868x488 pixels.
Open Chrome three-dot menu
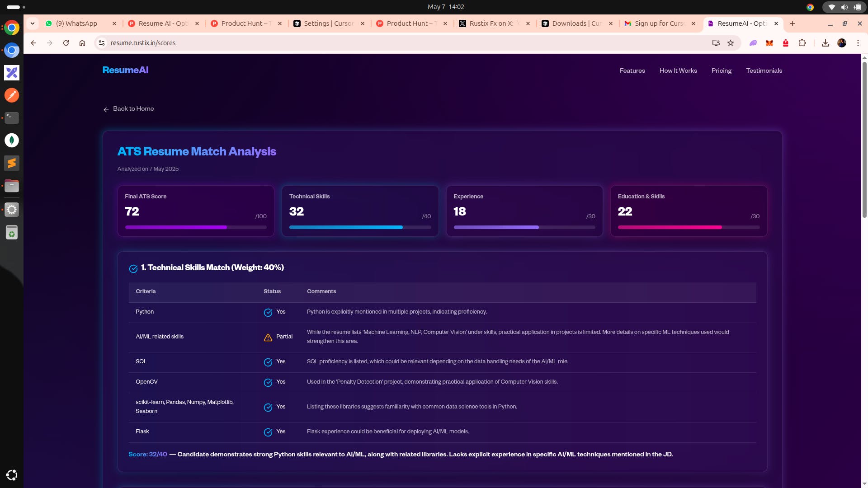click(x=858, y=43)
